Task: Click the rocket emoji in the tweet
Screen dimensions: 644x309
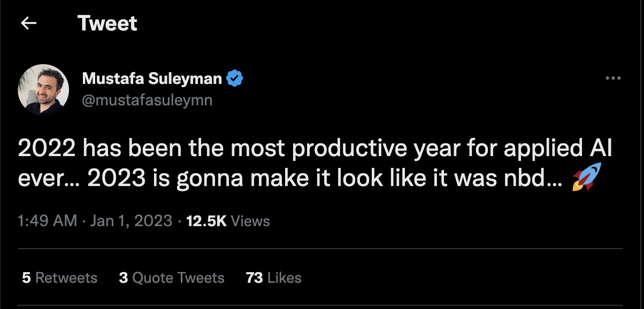Action: click(x=586, y=177)
